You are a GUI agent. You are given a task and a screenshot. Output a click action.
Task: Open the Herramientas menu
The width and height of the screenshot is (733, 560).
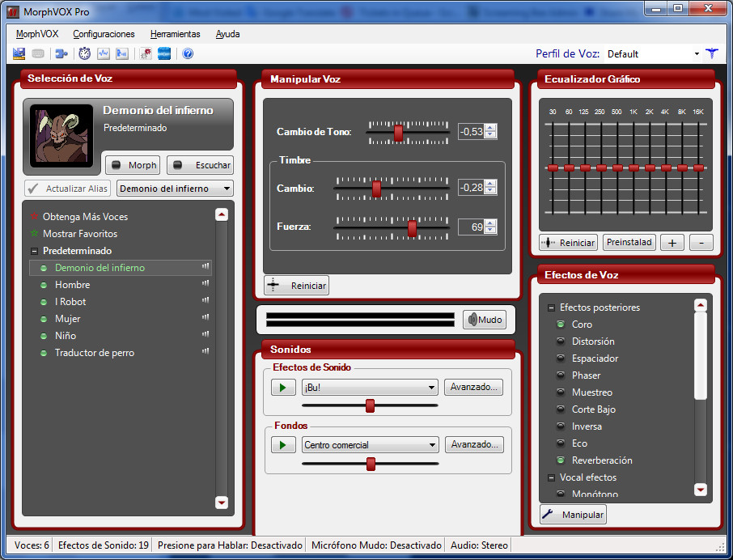(x=175, y=34)
